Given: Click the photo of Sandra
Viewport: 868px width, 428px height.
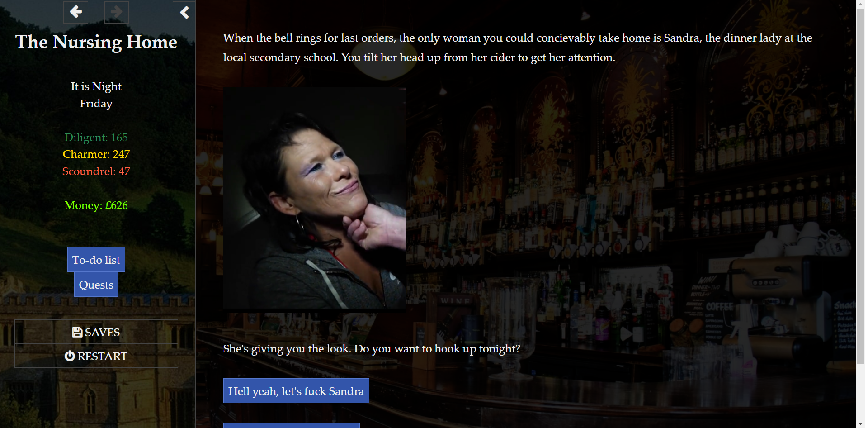Looking at the screenshot, I should tap(314, 198).
